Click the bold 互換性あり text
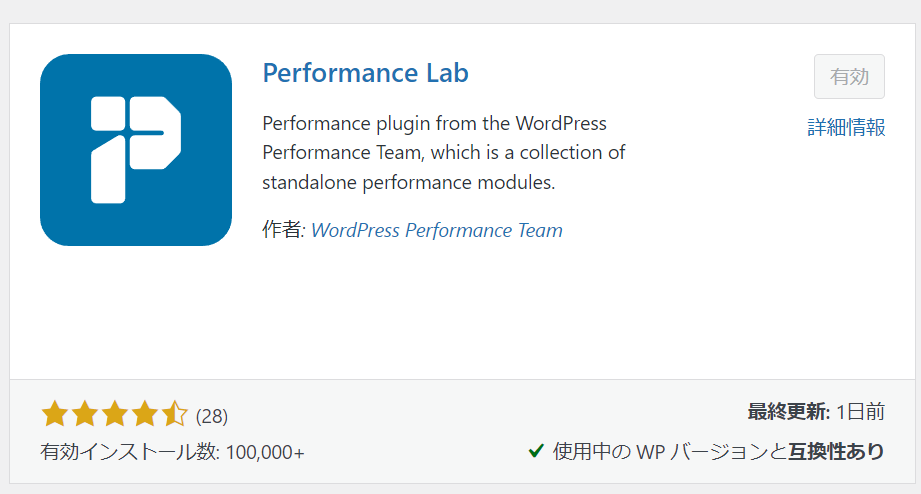Viewport: 921px width, 494px height. 836,451
